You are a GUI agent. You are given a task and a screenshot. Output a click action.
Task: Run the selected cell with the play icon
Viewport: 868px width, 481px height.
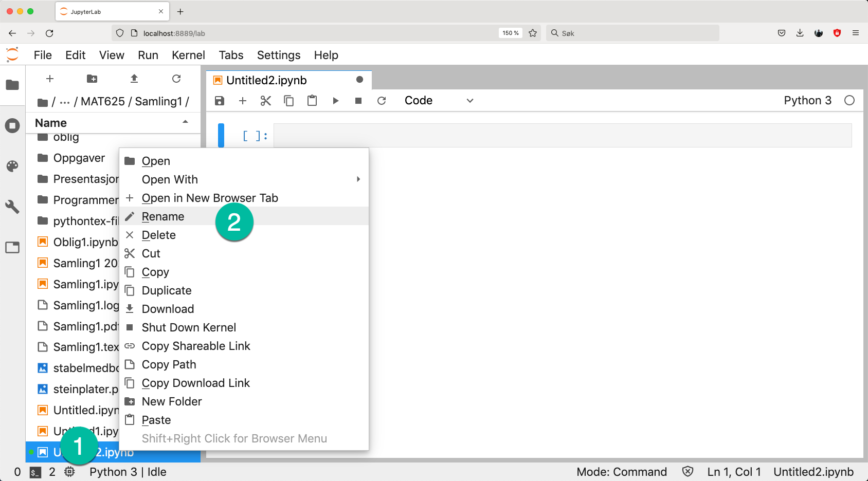[335, 101]
